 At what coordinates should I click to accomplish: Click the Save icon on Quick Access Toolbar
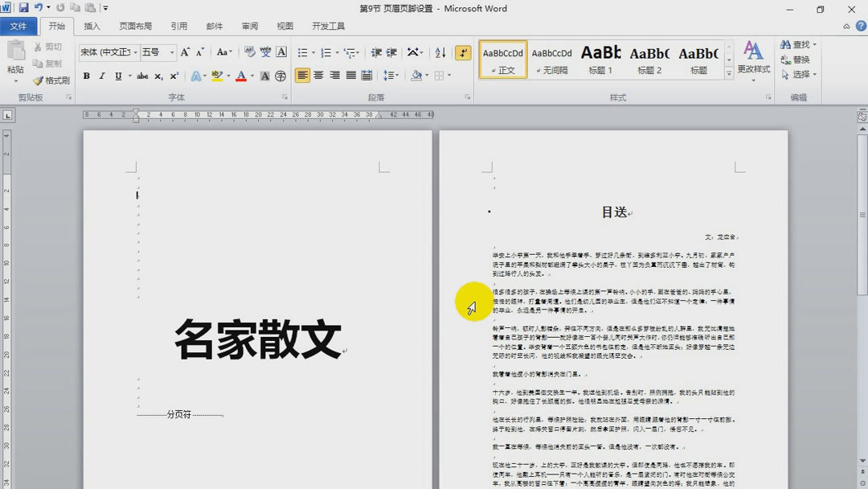[24, 7]
